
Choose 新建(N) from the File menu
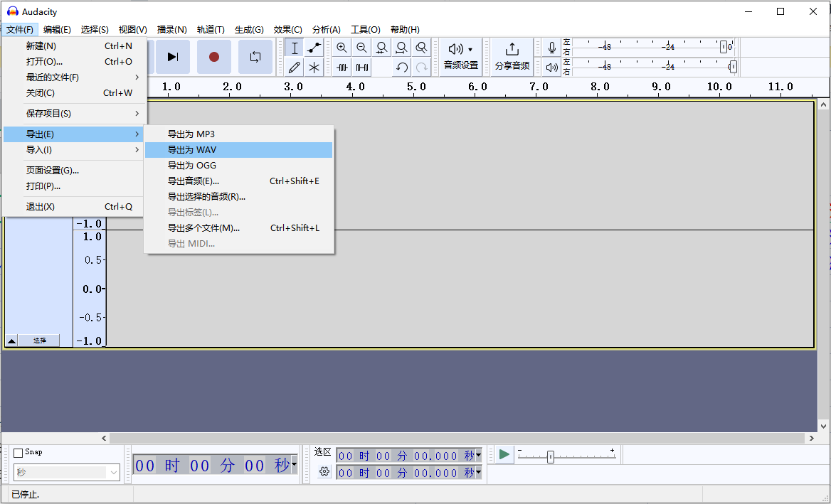[x=74, y=46]
